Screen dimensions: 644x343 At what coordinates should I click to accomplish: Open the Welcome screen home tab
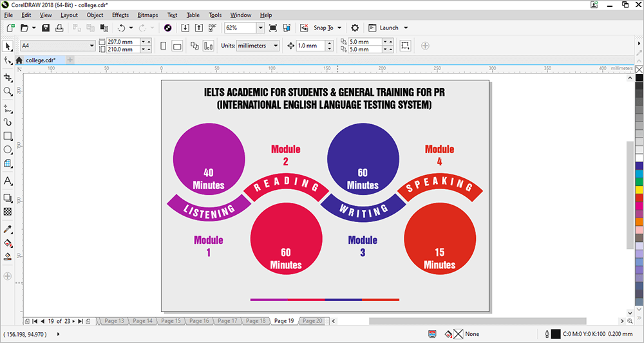tap(19, 60)
